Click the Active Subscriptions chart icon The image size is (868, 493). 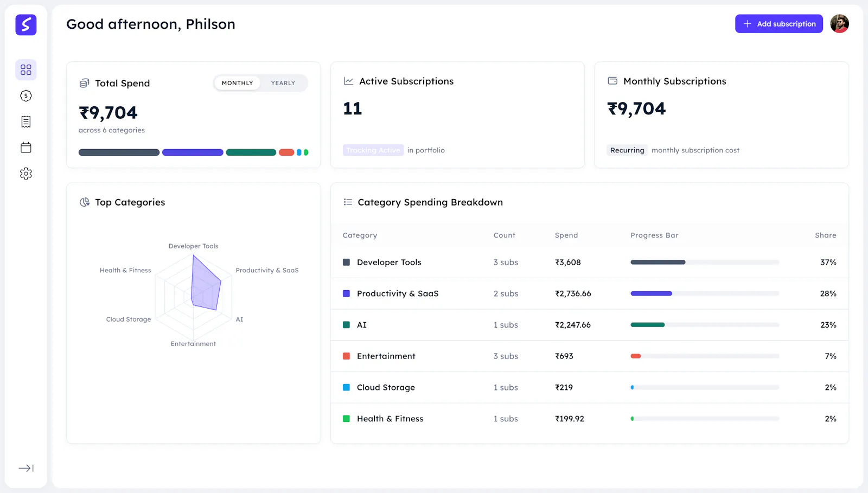(348, 81)
